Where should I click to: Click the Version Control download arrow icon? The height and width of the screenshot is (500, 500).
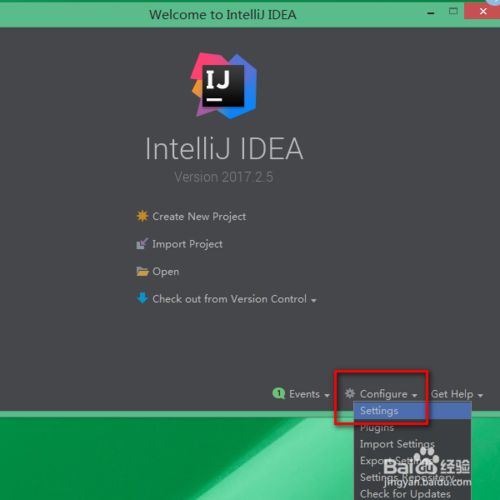pos(142,298)
